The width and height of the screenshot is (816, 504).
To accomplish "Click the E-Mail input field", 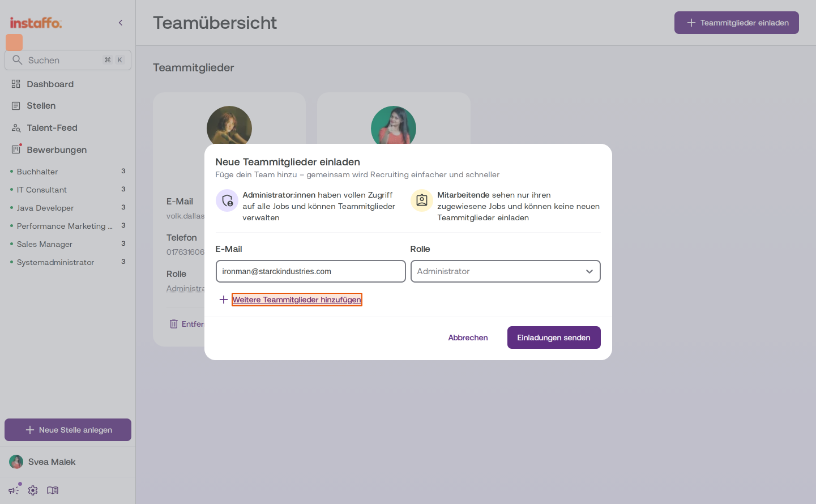I will (x=311, y=271).
